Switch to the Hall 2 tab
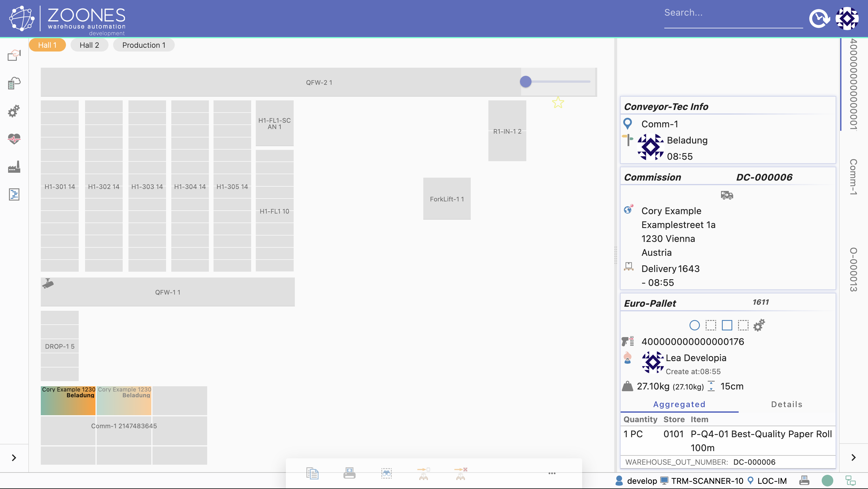This screenshot has width=868, height=489. pyautogui.click(x=89, y=45)
